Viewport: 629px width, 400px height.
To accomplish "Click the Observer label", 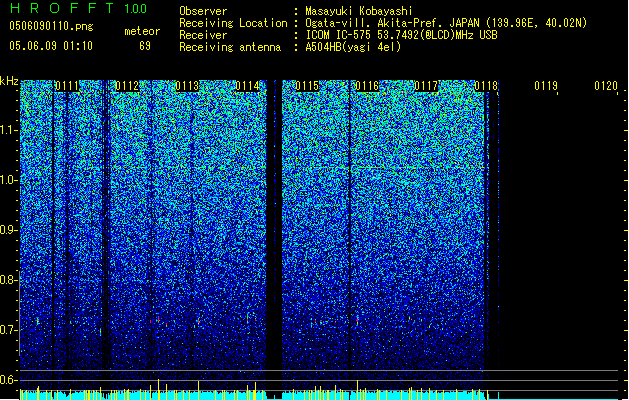I will pos(203,11).
